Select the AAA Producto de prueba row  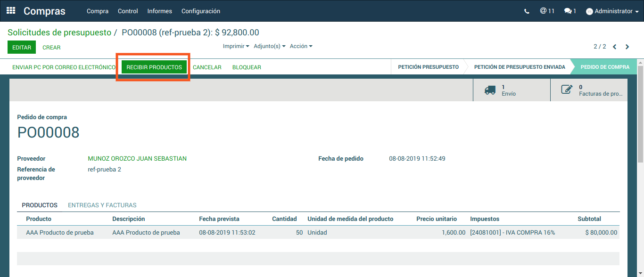60,233
